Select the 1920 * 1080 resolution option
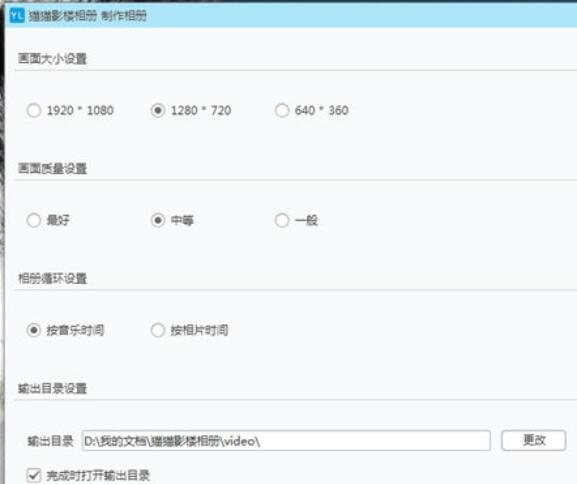577x484 pixels. 33,110
